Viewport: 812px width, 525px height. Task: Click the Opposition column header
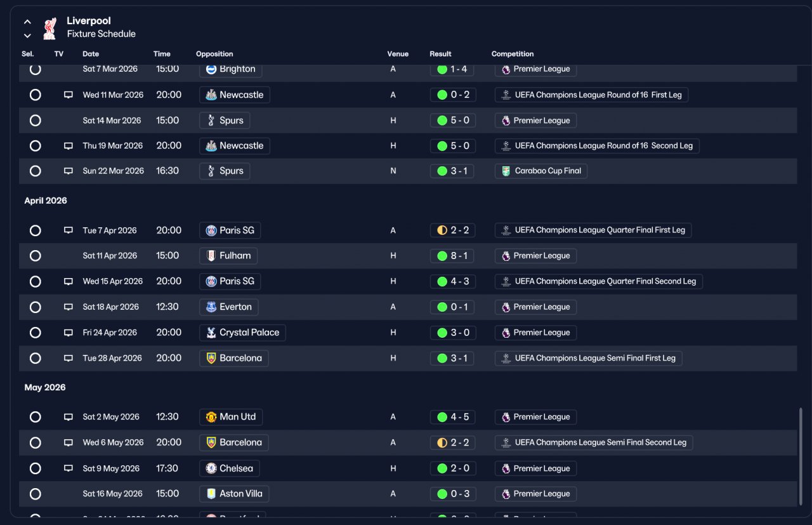(x=214, y=54)
